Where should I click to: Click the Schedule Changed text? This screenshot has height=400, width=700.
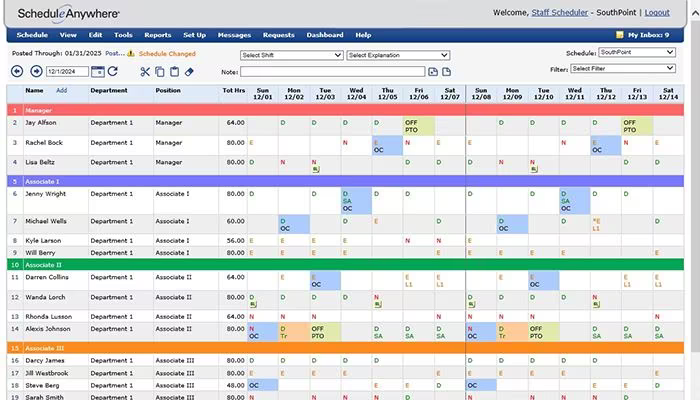(167, 54)
